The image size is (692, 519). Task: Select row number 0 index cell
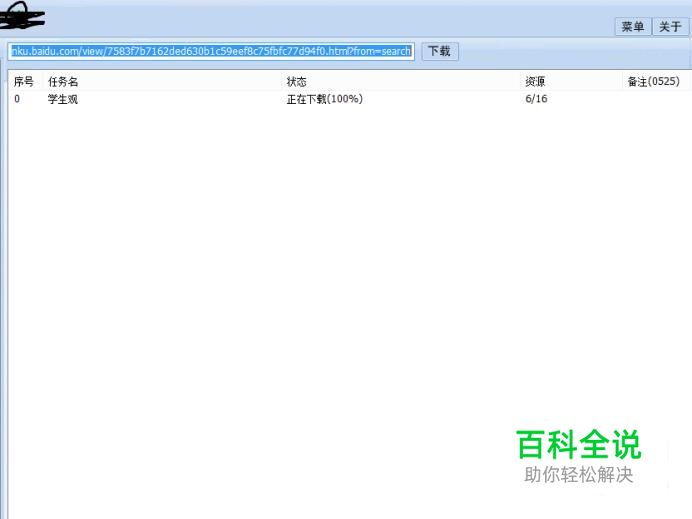tap(17, 99)
